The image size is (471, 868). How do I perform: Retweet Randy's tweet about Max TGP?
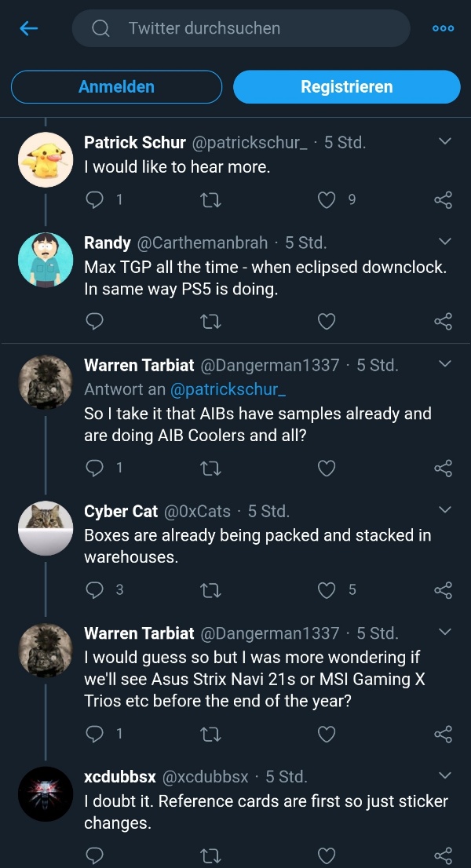point(210,321)
